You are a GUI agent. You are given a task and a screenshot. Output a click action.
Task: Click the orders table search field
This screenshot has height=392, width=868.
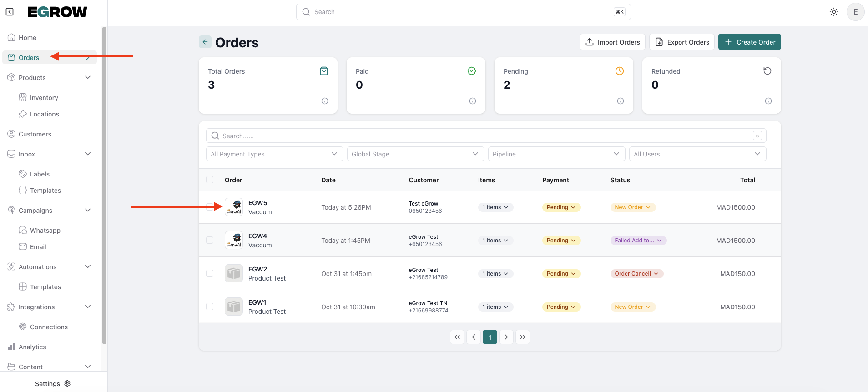click(482, 136)
